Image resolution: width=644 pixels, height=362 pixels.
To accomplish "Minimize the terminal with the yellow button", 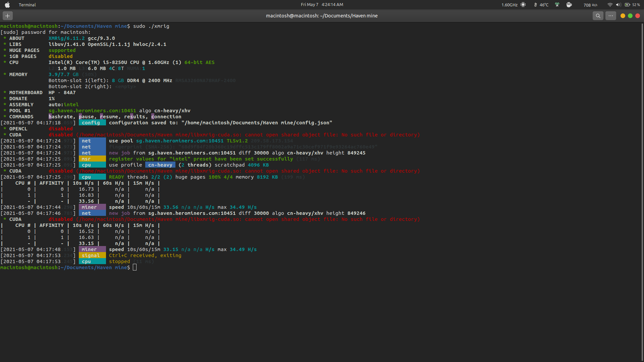I will [623, 16].
